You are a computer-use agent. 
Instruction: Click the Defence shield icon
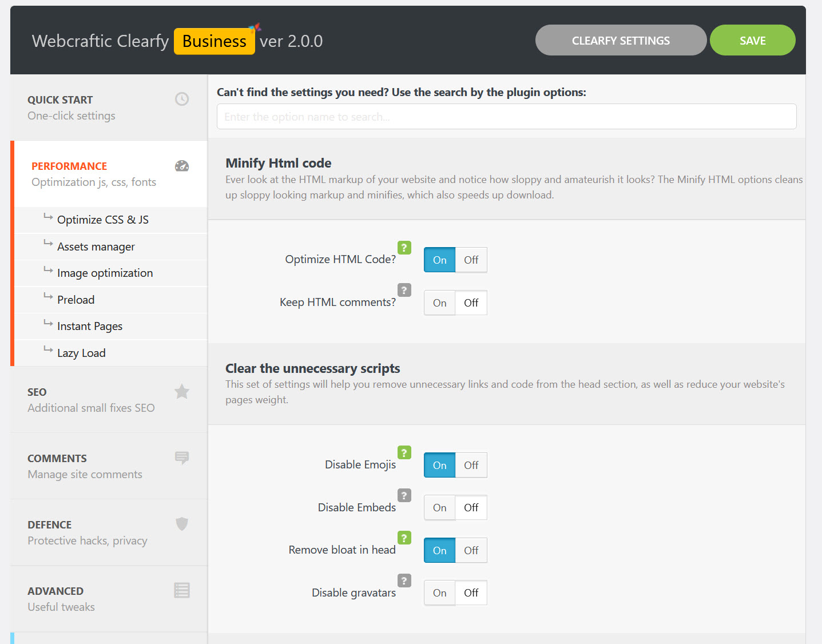[x=182, y=524]
